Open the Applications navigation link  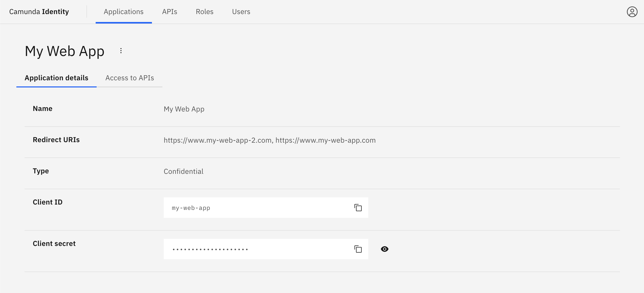[x=124, y=12]
